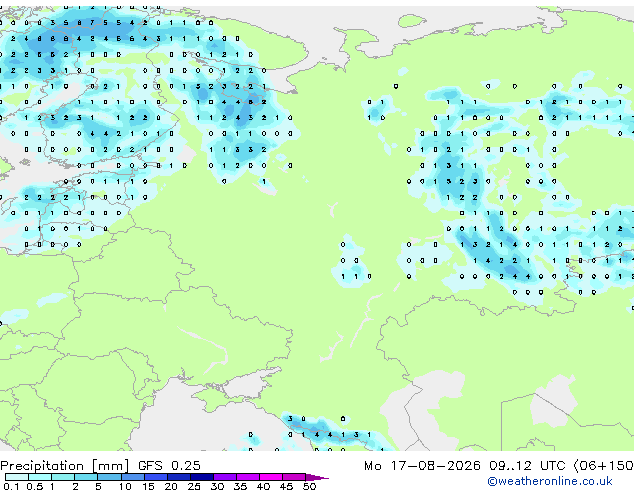The image size is (634, 490).
Task: Click the "45" legend scale label
Action: pos(286,486)
